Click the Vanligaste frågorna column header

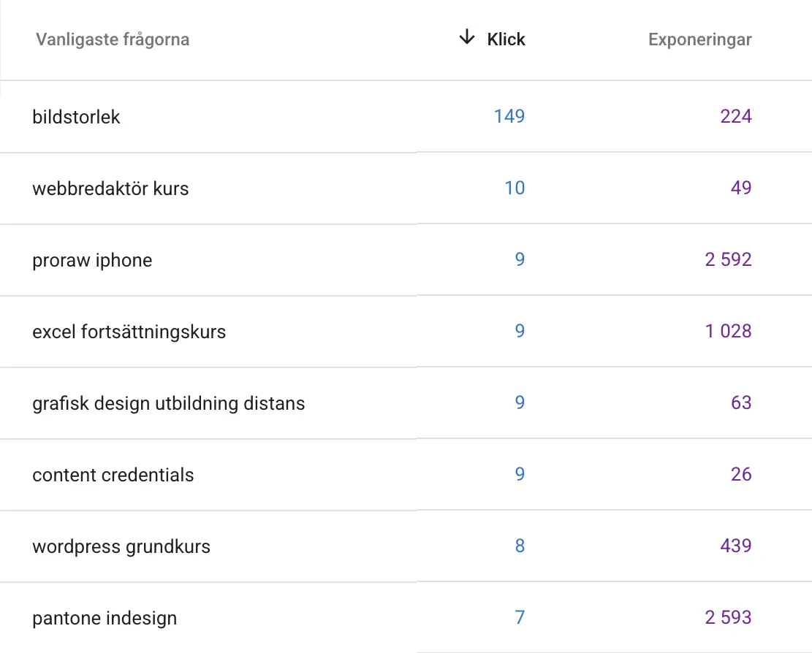click(x=113, y=39)
